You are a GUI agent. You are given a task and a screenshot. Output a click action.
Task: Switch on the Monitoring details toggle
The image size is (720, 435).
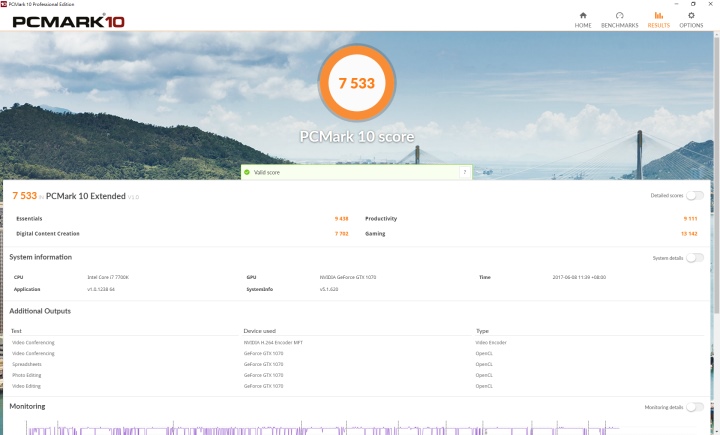[x=694, y=407]
